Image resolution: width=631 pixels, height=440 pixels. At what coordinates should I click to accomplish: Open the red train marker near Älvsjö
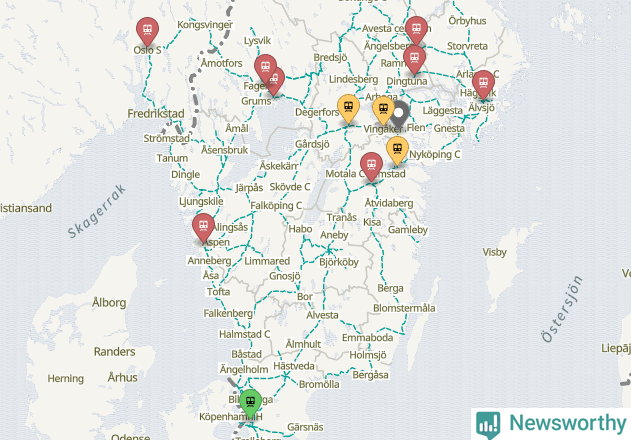coord(483,85)
